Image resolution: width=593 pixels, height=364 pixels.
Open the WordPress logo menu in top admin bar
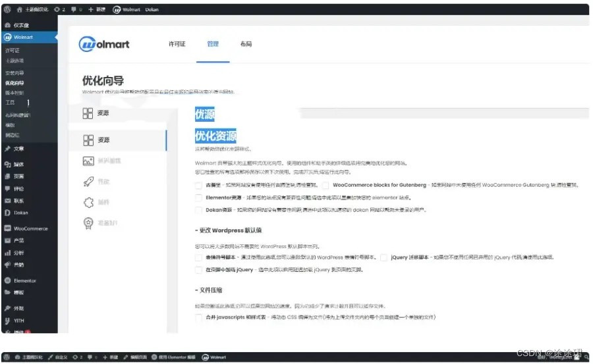click(x=7, y=9)
